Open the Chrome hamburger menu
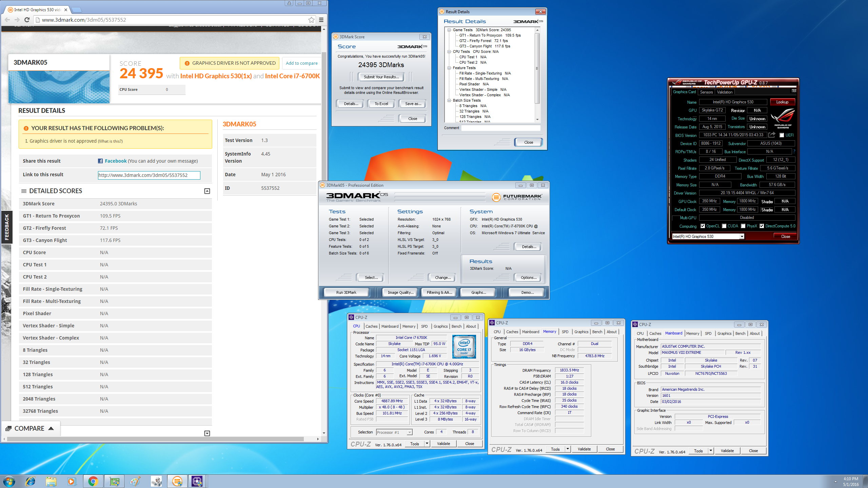Image resolution: width=868 pixels, height=488 pixels. [321, 20]
